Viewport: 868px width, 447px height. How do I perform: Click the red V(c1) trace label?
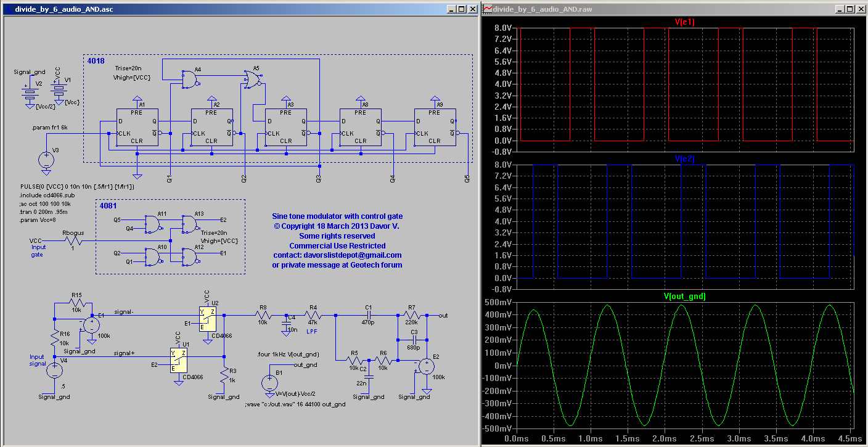pyautogui.click(x=685, y=22)
